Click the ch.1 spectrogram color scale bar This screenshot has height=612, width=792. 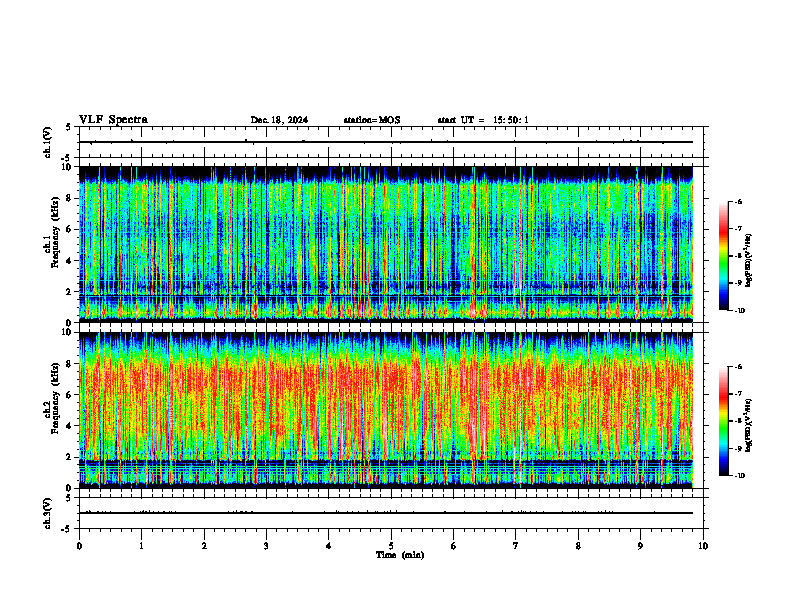(x=724, y=256)
